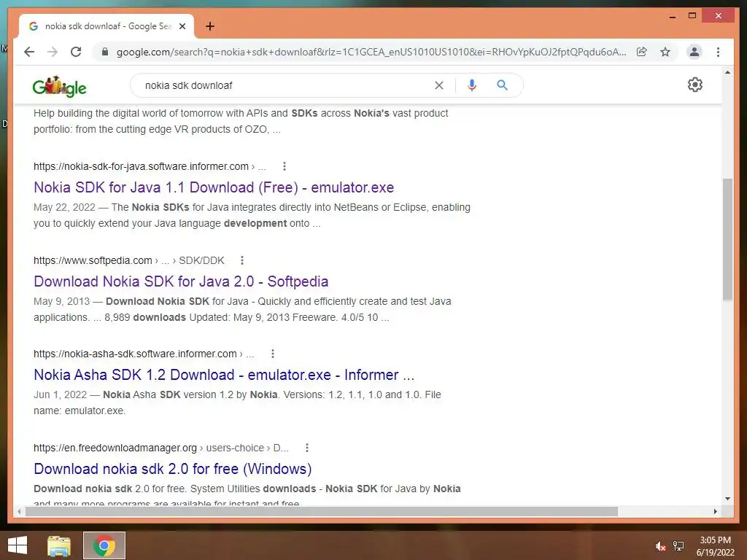
Task: Open the taskbar clock showing 3:05 PM
Action: click(x=715, y=546)
